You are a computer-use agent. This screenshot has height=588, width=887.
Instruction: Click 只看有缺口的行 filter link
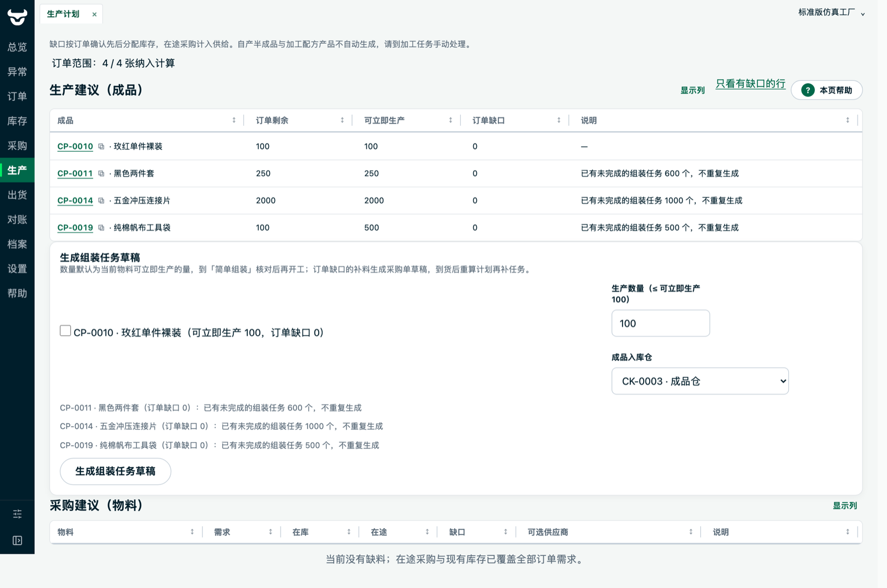pos(750,84)
